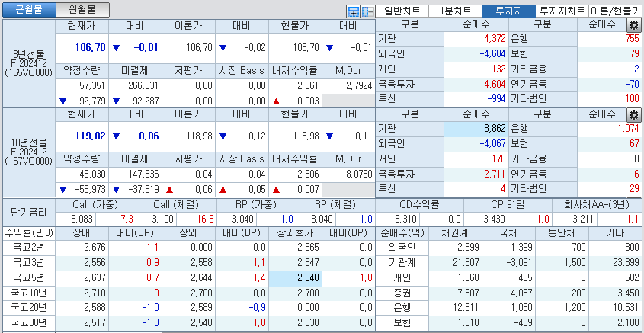Screen dimensions: 644x333
Task: Open the 투자자차트 tab
Action: (x=562, y=11)
